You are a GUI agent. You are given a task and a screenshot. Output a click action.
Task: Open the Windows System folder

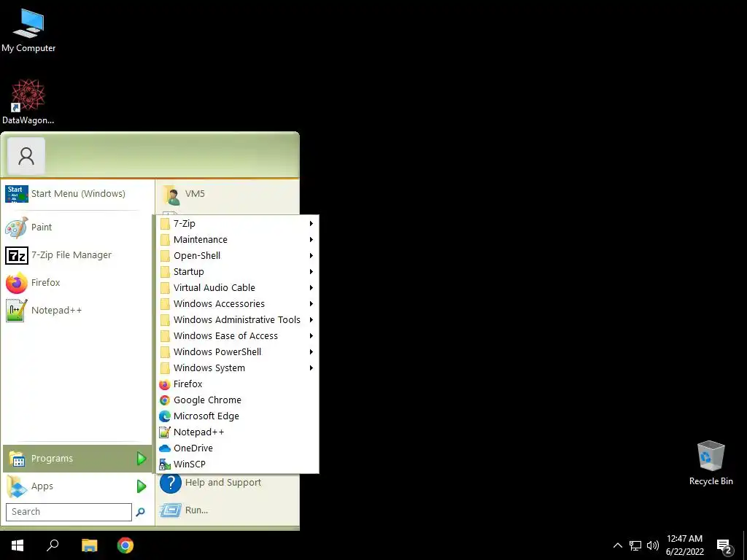click(x=237, y=368)
